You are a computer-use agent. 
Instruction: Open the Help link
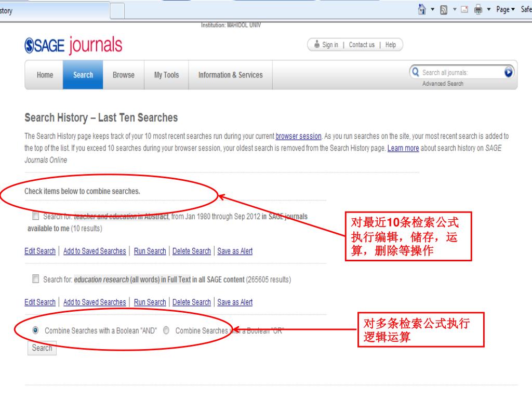pyautogui.click(x=391, y=45)
